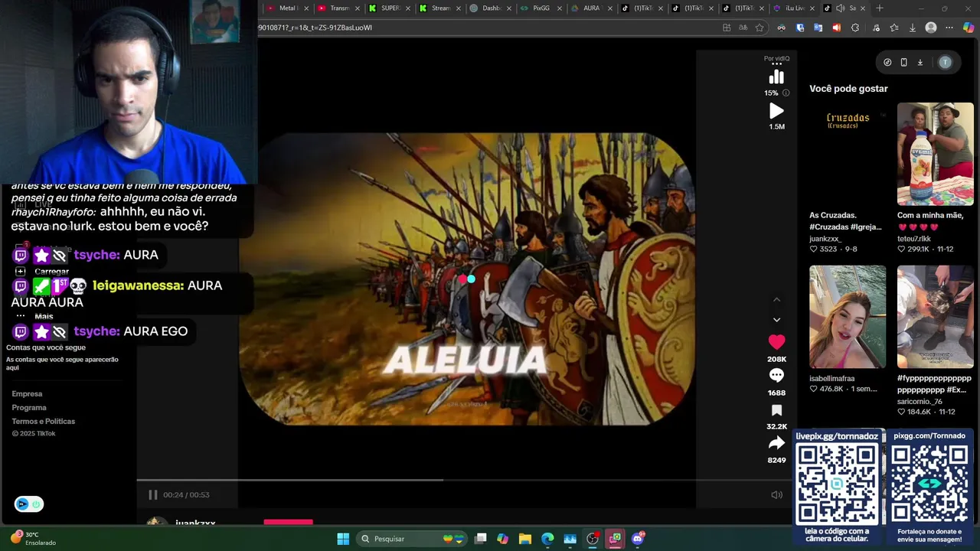Open the vidIQ bar chart stats icon

coord(776,77)
